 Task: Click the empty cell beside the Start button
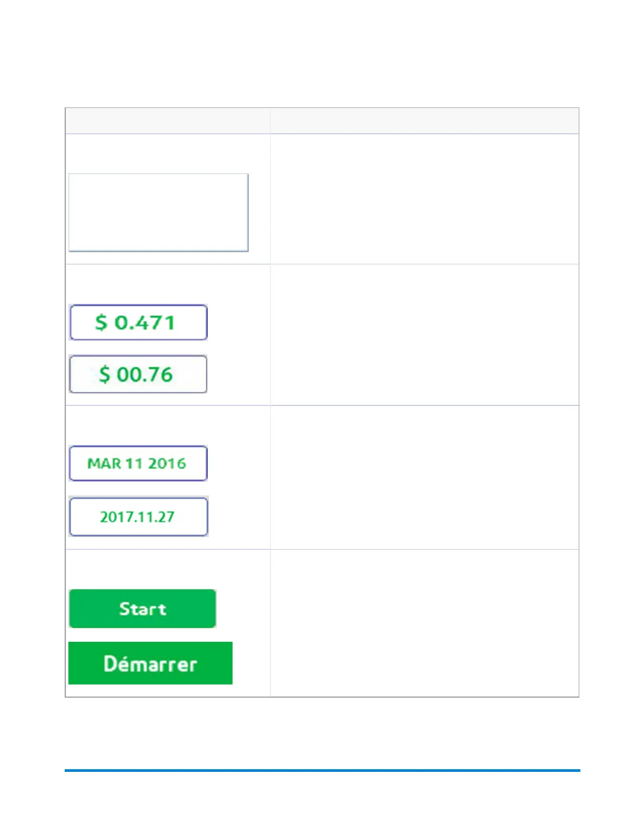point(424,623)
